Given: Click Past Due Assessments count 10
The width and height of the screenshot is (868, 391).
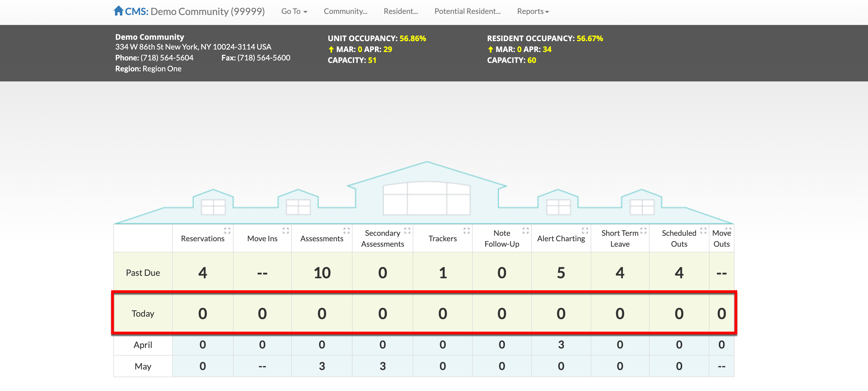Looking at the screenshot, I should tap(322, 273).
